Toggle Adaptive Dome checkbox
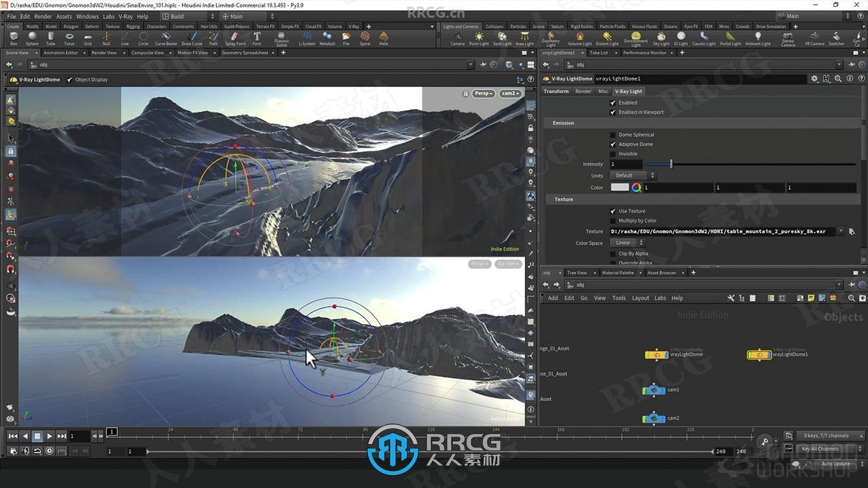This screenshot has height=488, width=868. [613, 144]
